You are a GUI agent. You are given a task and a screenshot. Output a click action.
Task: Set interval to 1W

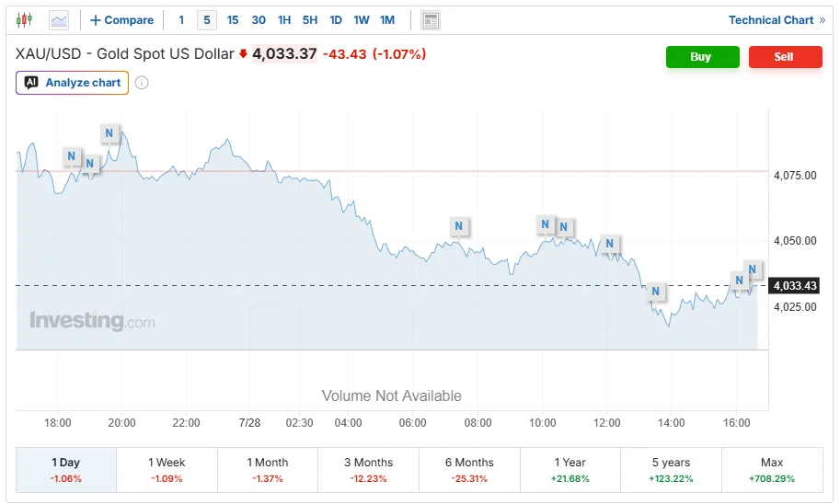click(361, 20)
